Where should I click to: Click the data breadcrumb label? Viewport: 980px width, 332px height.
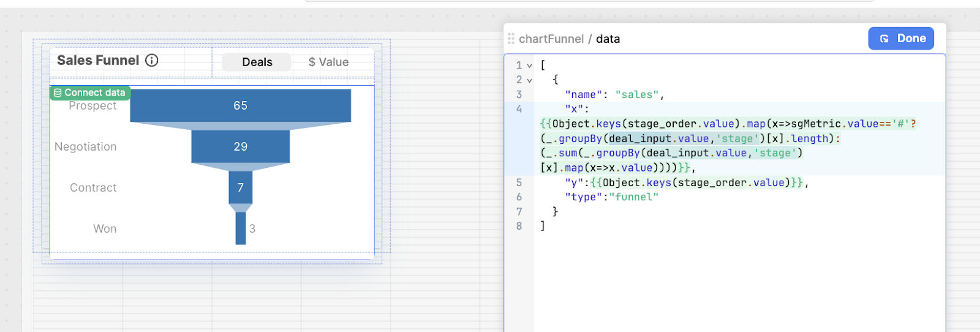click(608, 39)
